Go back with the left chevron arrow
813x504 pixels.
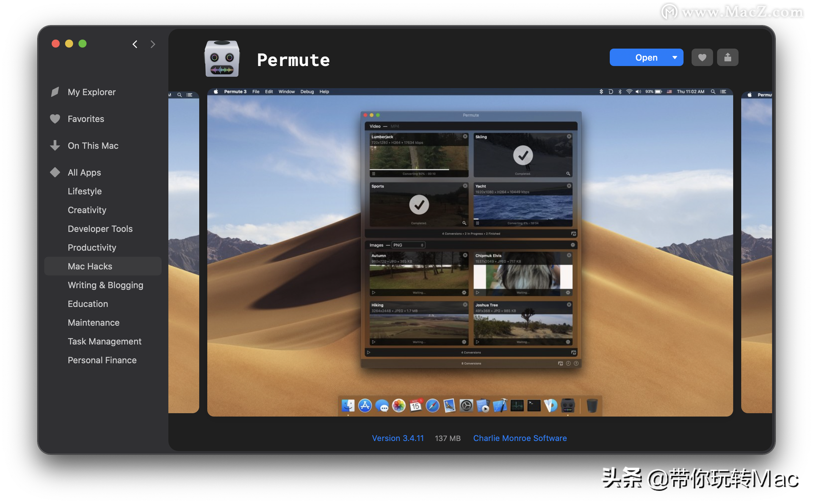[x=135, y=44]
